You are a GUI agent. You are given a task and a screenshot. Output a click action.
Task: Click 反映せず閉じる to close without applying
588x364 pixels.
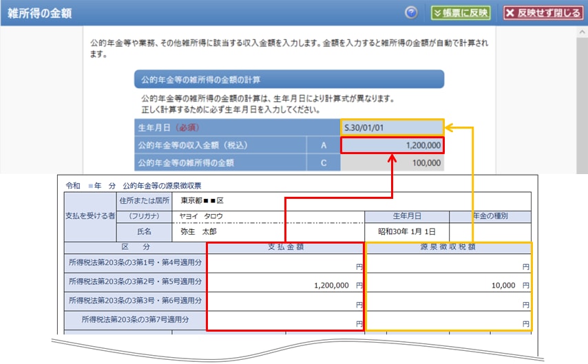coord(543,13)
